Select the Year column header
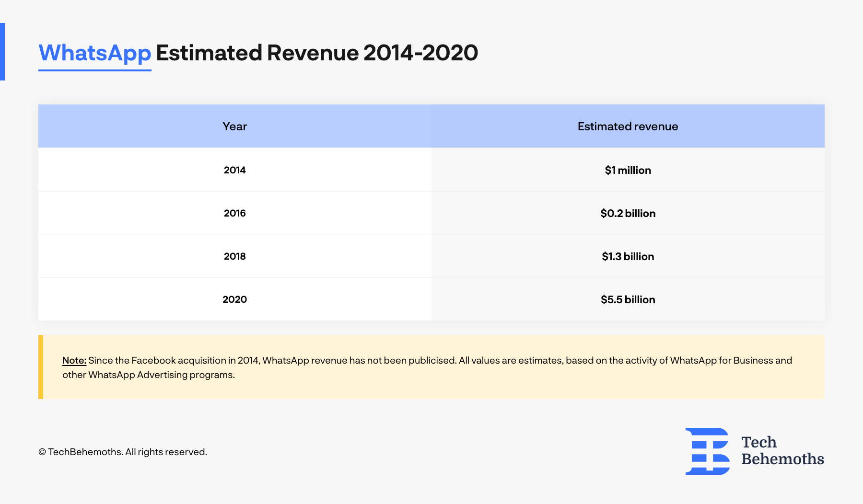 [235, 126]
